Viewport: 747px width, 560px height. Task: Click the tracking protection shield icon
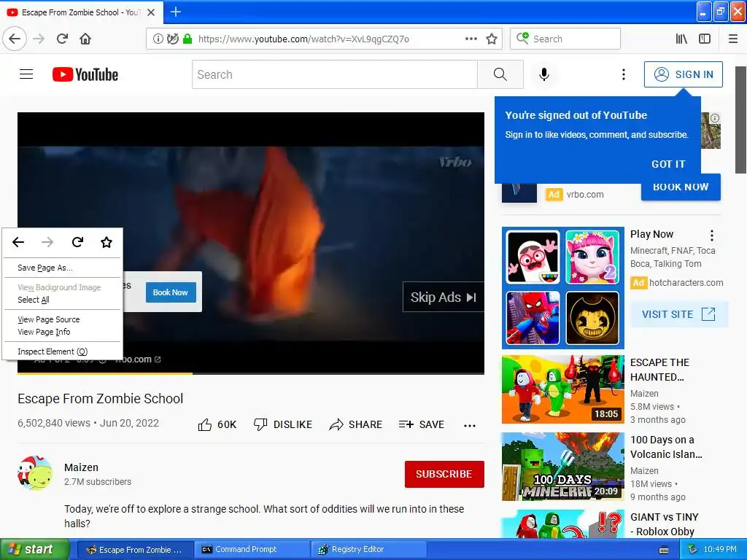coord(172,39)
